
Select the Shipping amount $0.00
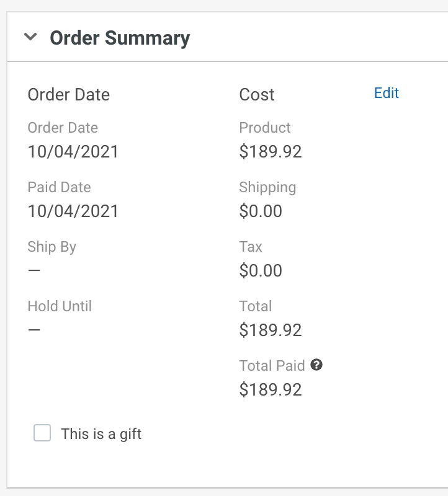261,211
